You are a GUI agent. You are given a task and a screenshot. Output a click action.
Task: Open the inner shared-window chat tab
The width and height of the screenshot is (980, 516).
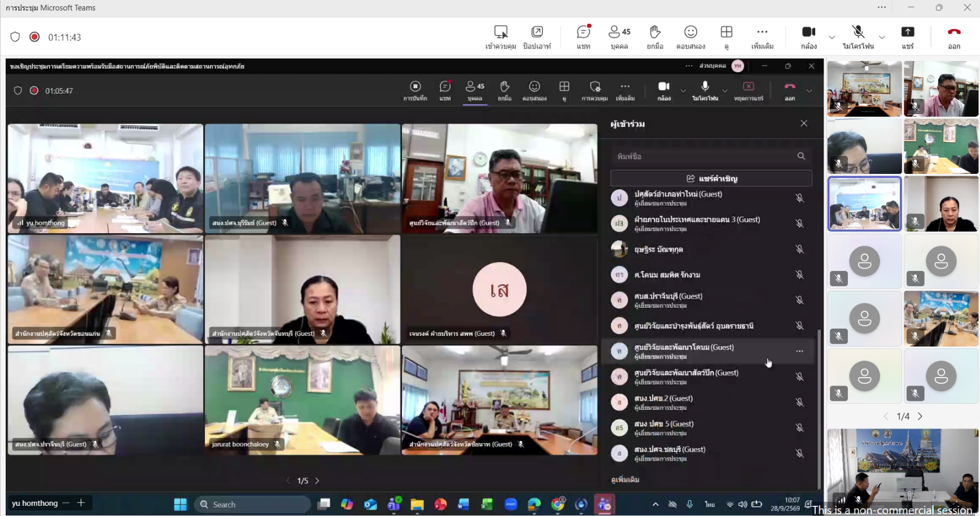pos(445,90)
